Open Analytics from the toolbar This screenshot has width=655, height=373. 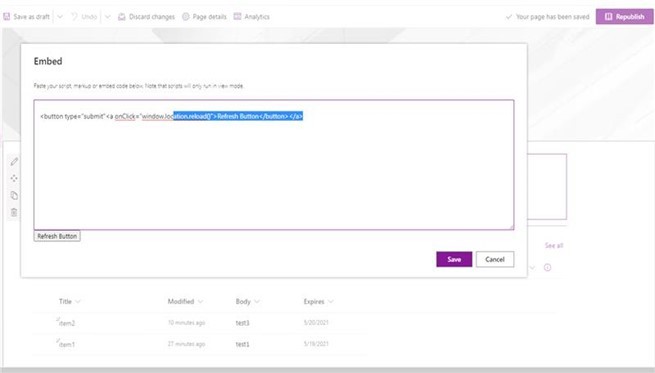251,17
